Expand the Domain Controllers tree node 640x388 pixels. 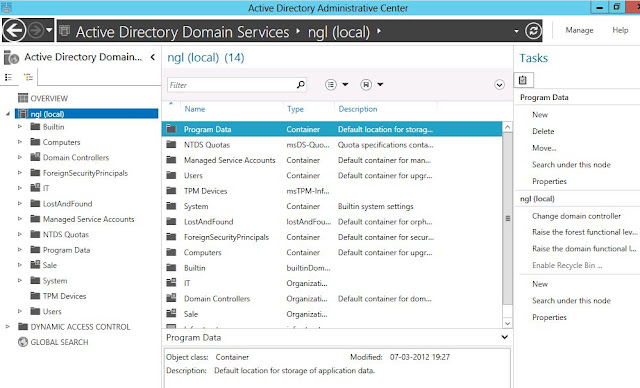click(19, 157)
